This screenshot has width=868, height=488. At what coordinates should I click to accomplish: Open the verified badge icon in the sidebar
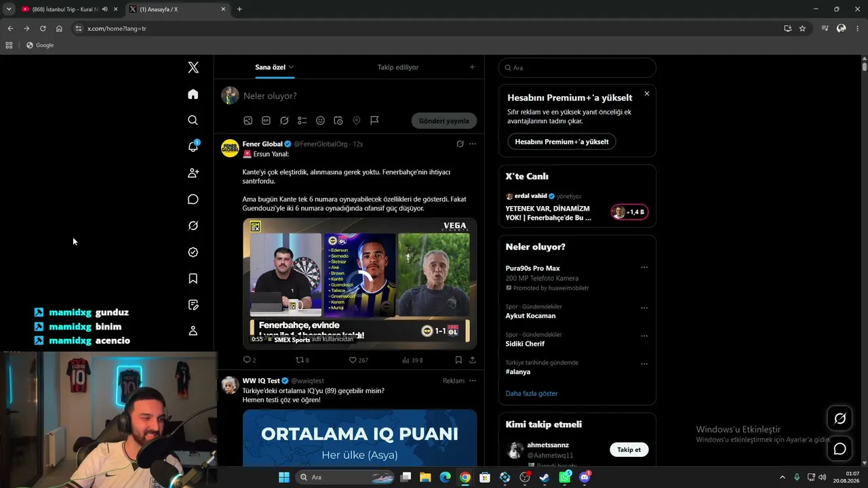point(193,252)
